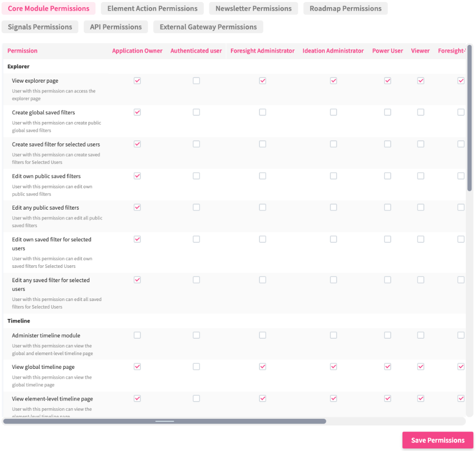Go to API Permissions tab
Viewport: 476px width, 451px height.
(116, 27)
